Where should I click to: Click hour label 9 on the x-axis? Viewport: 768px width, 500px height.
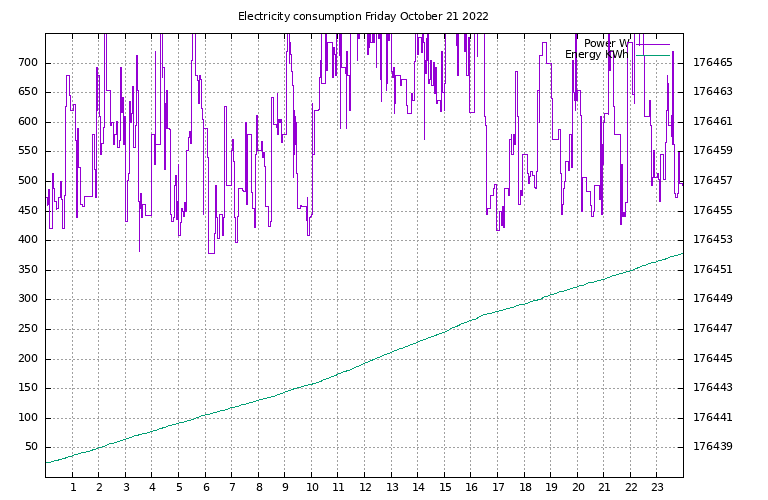[x=285, y=487]
